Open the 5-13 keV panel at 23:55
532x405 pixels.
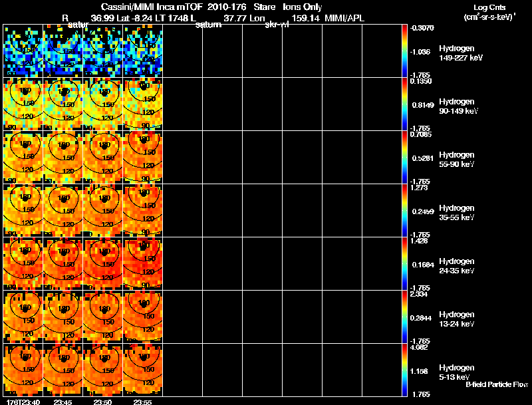143,370
